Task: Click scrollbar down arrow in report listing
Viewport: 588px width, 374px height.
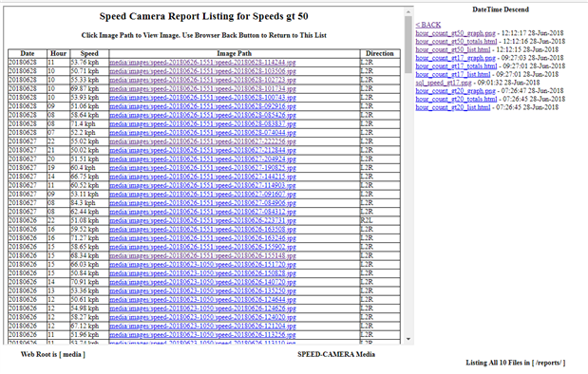Action: pos(408,339)
